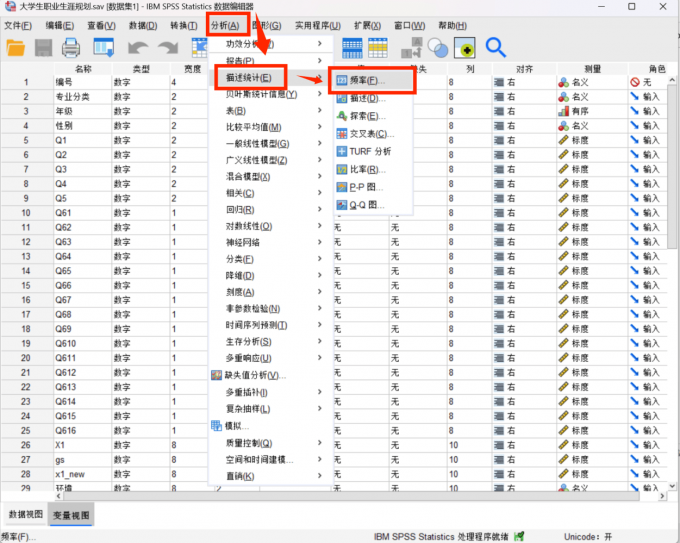
Task: Open the 混合模型(X) submenu
Action: tap(271, 177)
